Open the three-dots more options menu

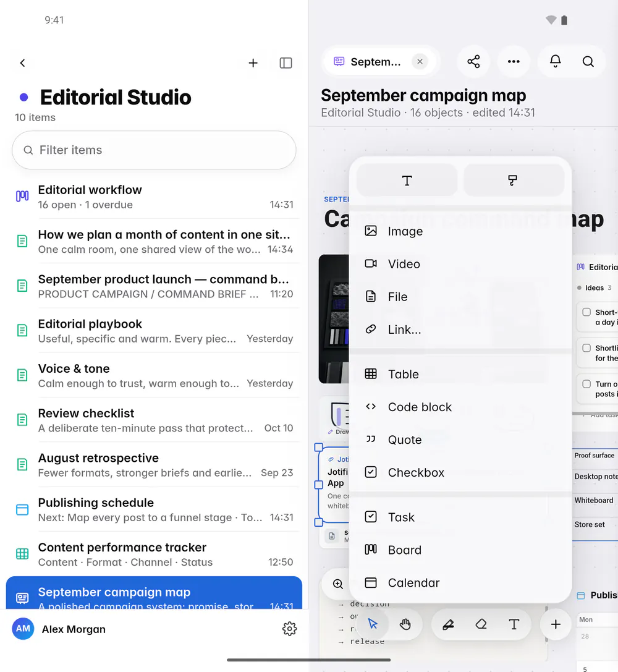click(514, 62)
